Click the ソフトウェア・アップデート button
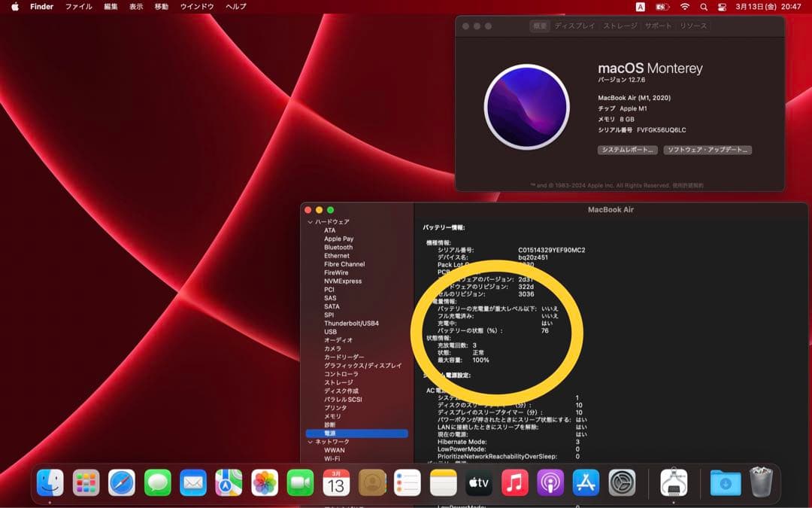 [707, 150]
